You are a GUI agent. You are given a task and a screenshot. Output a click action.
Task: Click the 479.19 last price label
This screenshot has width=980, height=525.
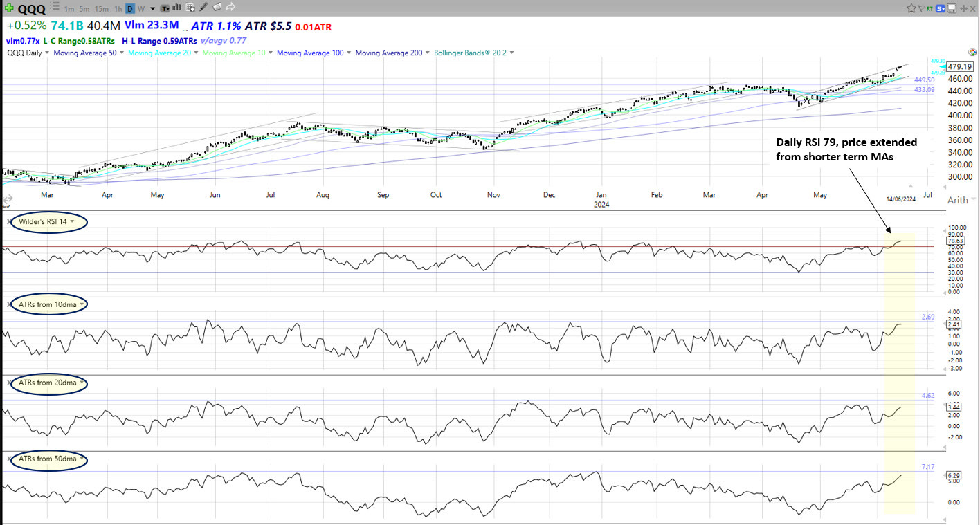point(961,66)
